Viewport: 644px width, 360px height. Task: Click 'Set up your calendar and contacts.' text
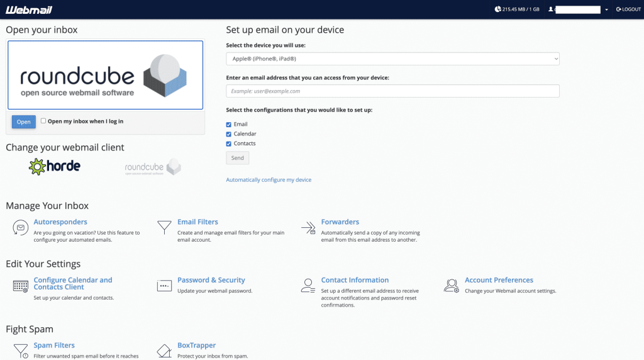(x=74, y=298)
